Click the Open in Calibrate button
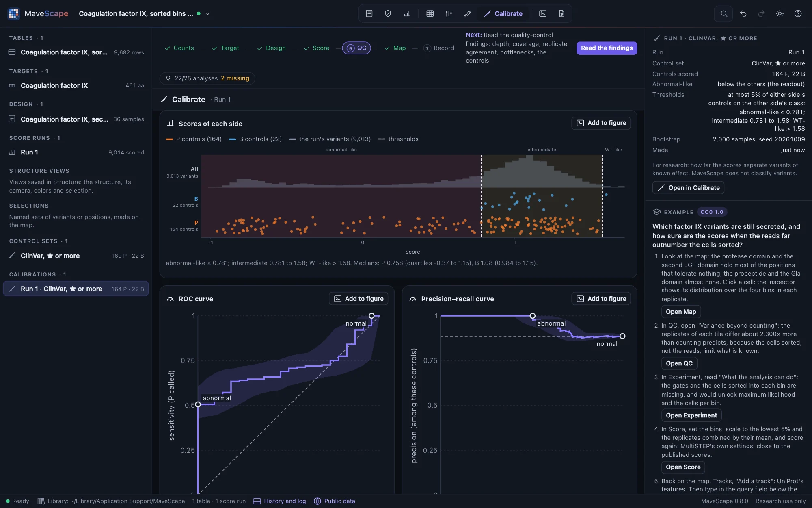Viewport: 812px width, 508px height. pos(688,188)
